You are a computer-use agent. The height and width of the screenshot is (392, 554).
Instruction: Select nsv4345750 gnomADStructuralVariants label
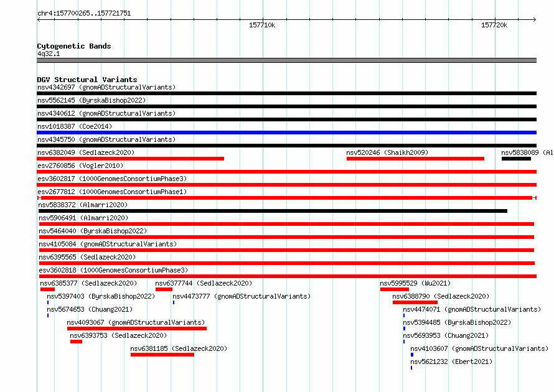[106, 139]
